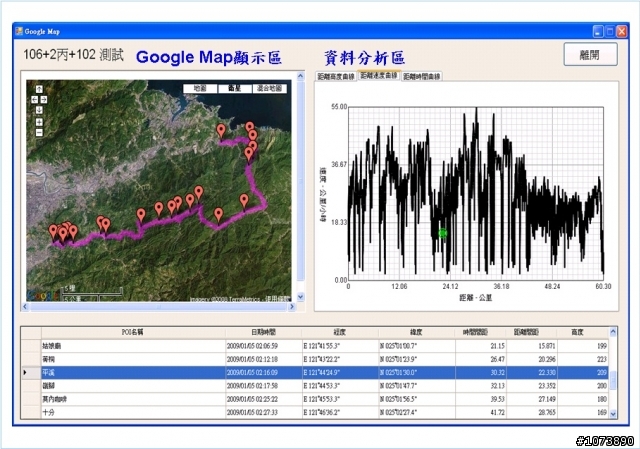Select the row dated 2009/01/05 02:06:59
Image resolution: width=640 pixels, height=449 pixels.
click(315, 346)
